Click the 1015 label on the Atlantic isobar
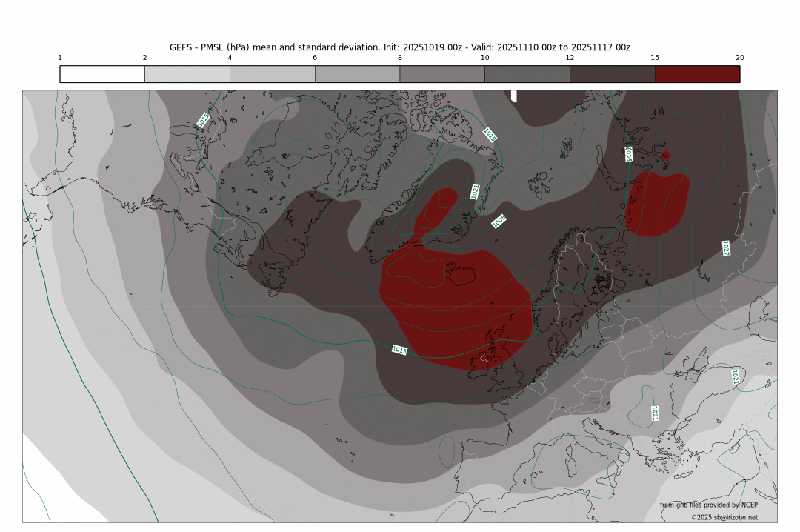This screenshot has height=532, width=800. (399, 350)
